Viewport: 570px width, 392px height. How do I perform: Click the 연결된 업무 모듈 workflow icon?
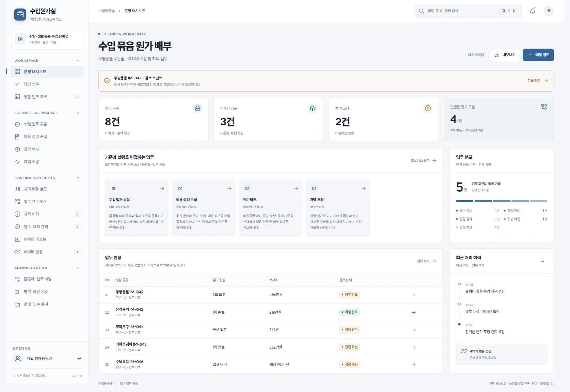(544, 107)
